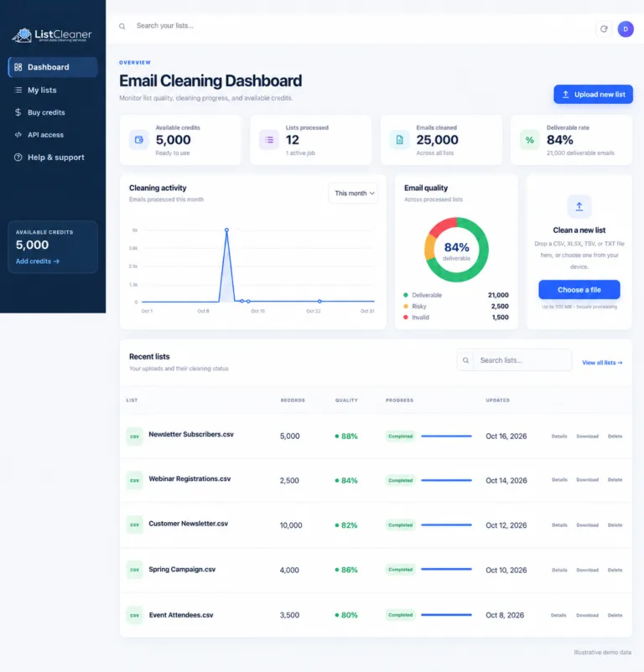
Task: Click the Event Attendees.csv file icon
Action: 134,615
